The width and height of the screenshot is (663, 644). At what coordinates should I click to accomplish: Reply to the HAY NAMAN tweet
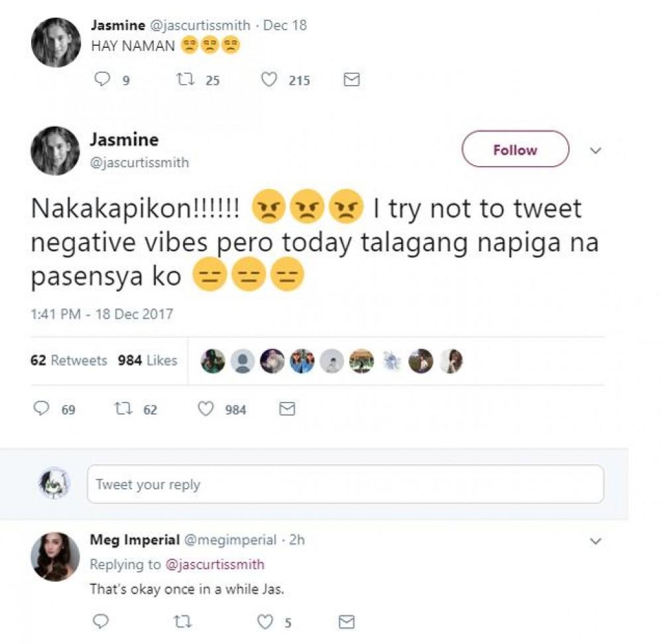pyautogui.click(x=102, y=80)
